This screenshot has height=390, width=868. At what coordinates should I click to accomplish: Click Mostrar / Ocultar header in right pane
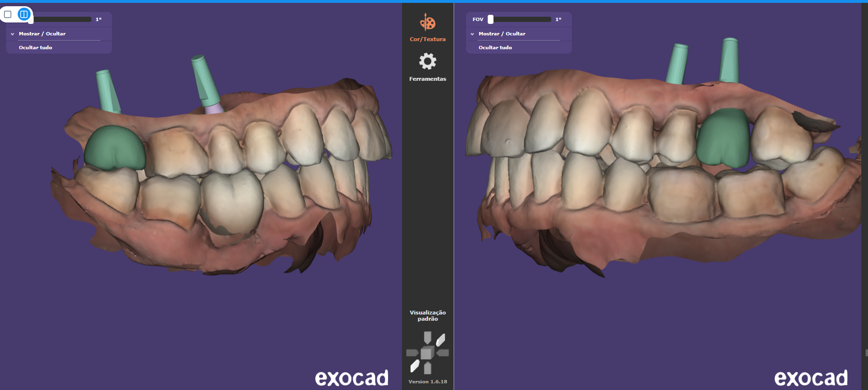point(502,34)
